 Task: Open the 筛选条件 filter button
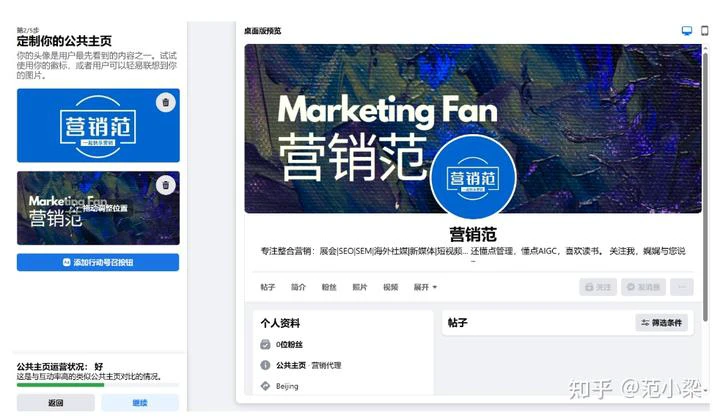point(662,323)
